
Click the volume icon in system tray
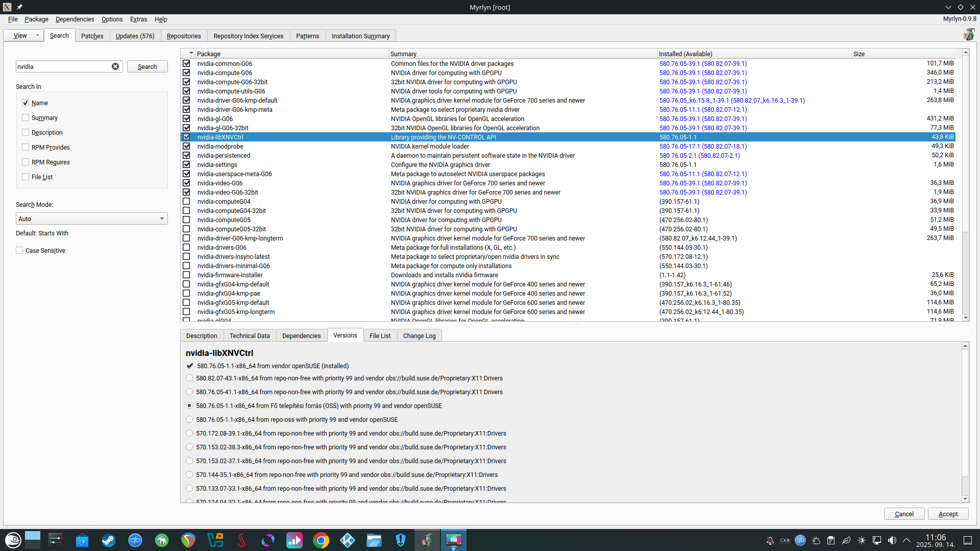coord(892,540)
